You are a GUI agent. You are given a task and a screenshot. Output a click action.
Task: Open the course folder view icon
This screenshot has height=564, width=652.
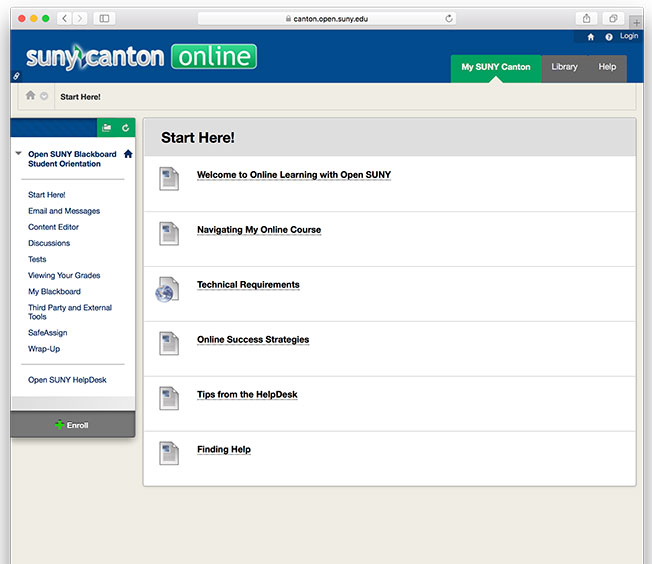click(107, 128)
